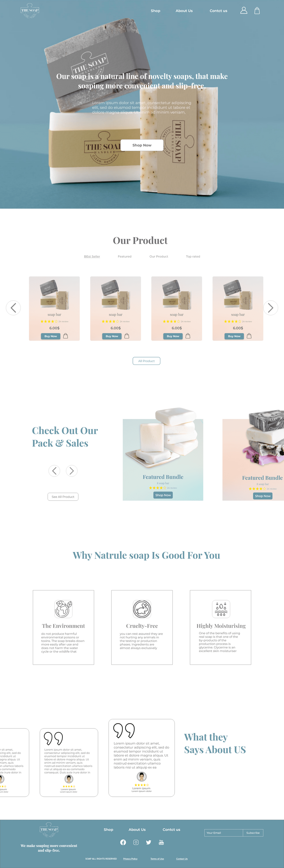284x868 pixels.
Task: Open About Us in top navigation
Action: point(184,11)
